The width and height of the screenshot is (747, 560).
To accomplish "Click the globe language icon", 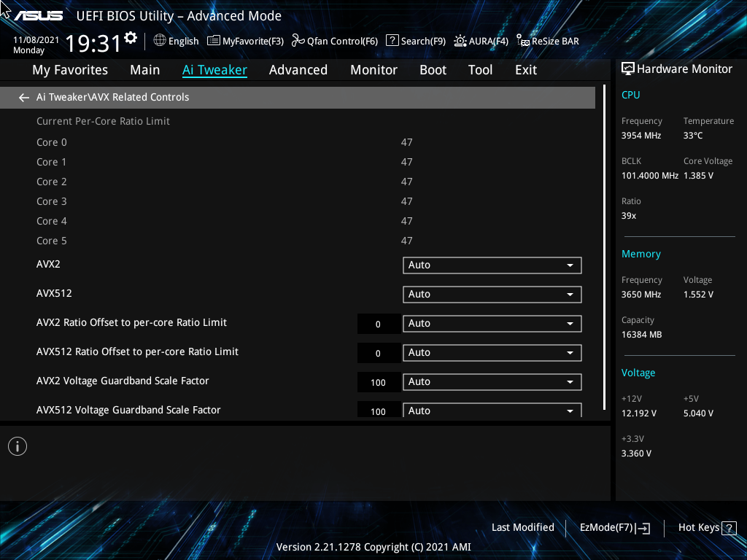I will point(160,41).
